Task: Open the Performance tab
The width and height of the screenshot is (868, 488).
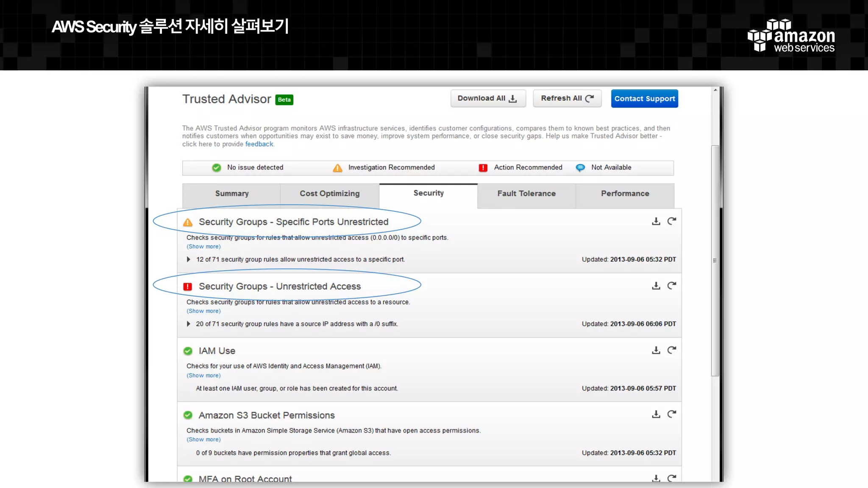Action: coord(625,195)
